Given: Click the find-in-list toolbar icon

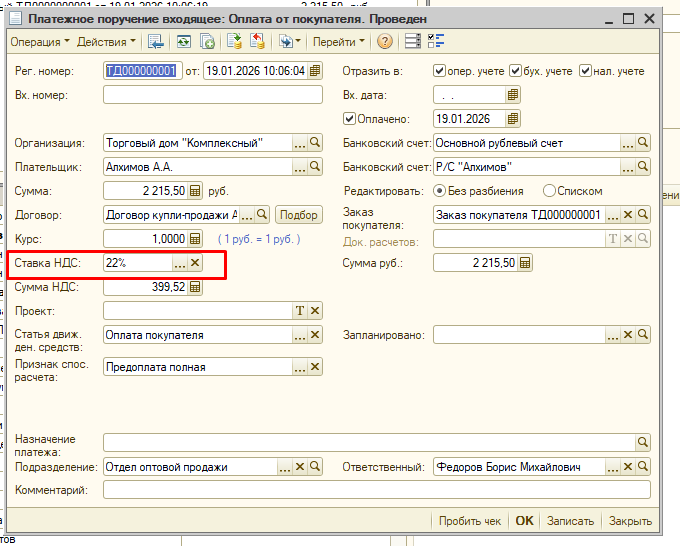Looking at the screenshot, I should [156, 42].
